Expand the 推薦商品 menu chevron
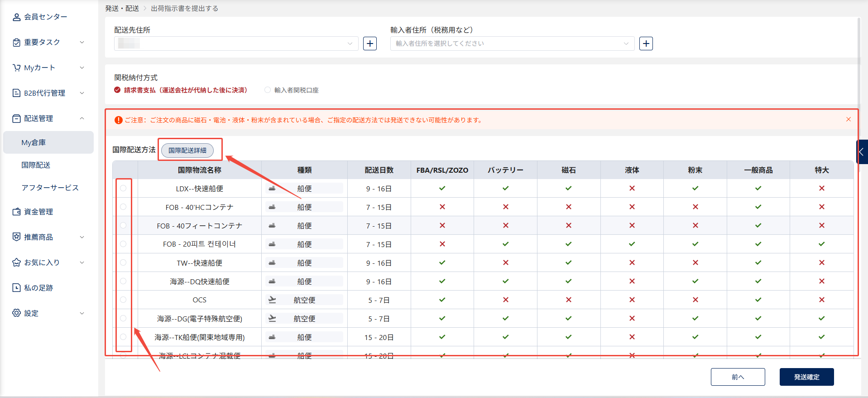Screen dimensions: 868x398 (x=82, y=237)
